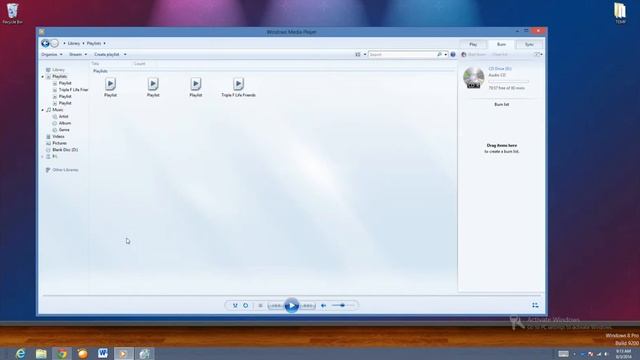Open Microsoft Word from the taskbar

click(103, 353)
